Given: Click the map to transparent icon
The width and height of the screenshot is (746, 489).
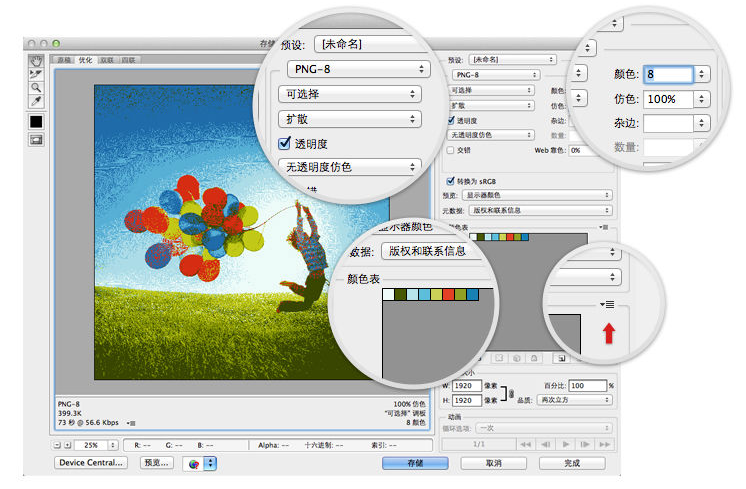Looking at the screenshot, I should [x=499, y=358].
